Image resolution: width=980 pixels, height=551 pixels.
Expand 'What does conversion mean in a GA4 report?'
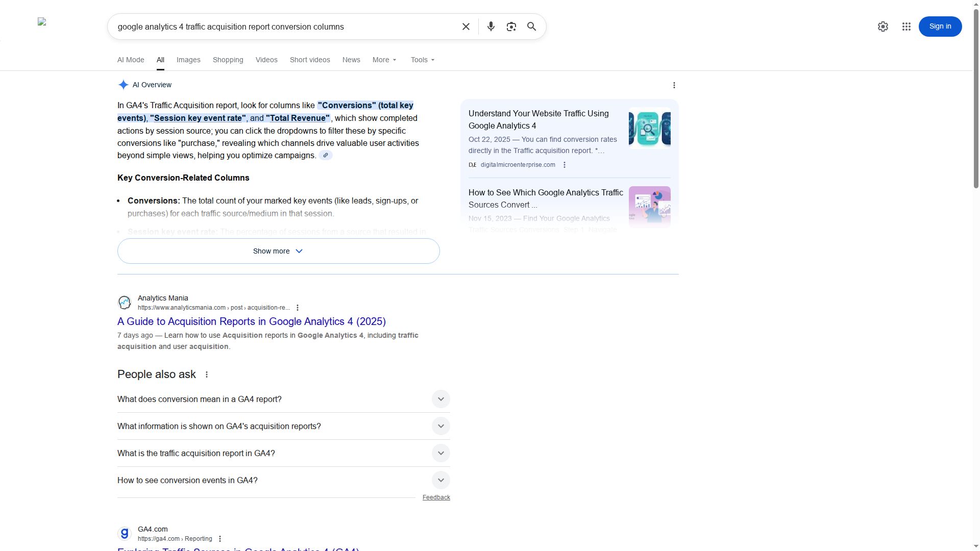coord(440,399)
